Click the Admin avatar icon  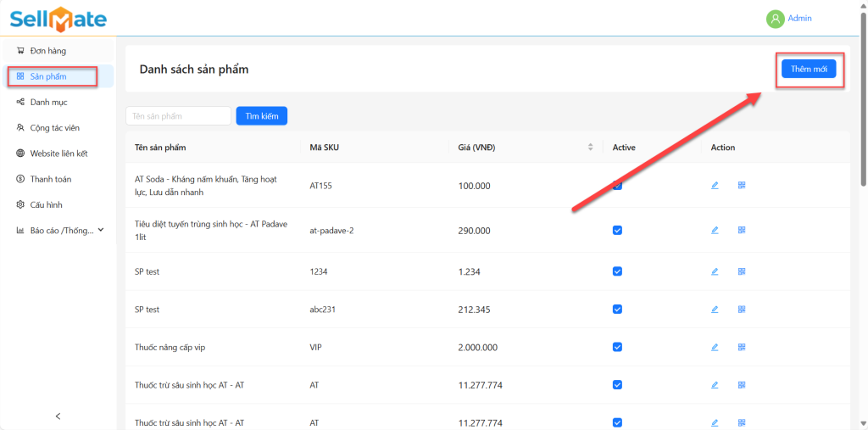tap(775, 19)
